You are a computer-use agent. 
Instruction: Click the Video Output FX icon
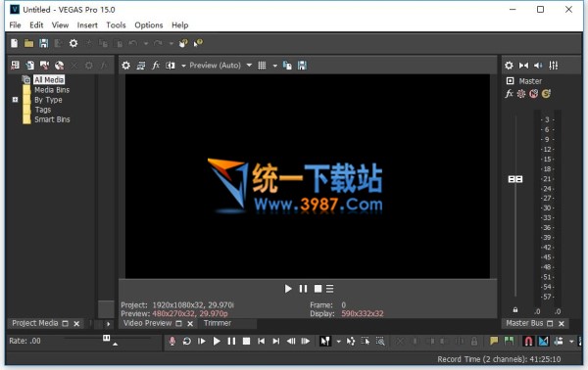click(156, 66)
